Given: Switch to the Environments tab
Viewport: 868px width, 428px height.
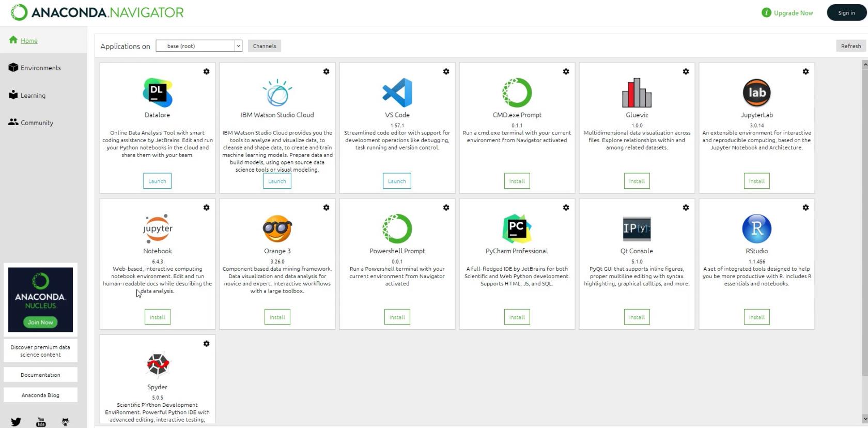Looking at the screenshot, I should point(40,68).
